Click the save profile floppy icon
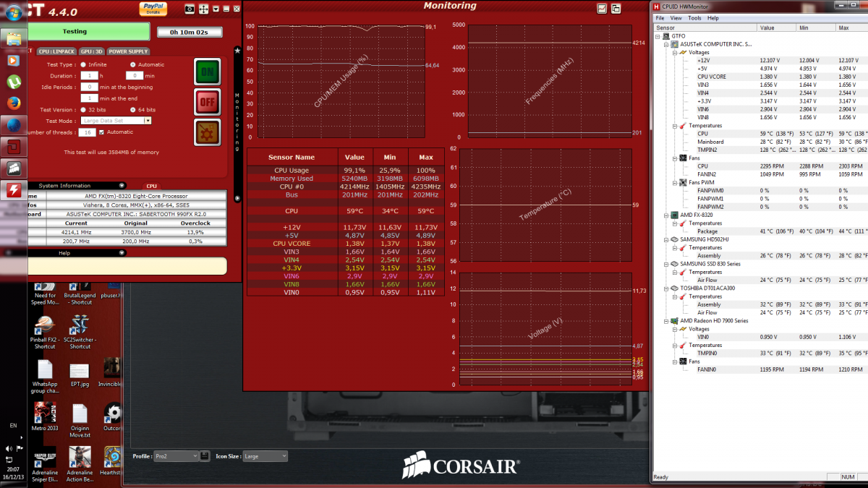Viewport: 868px width, 488px height. click(205, 455)
